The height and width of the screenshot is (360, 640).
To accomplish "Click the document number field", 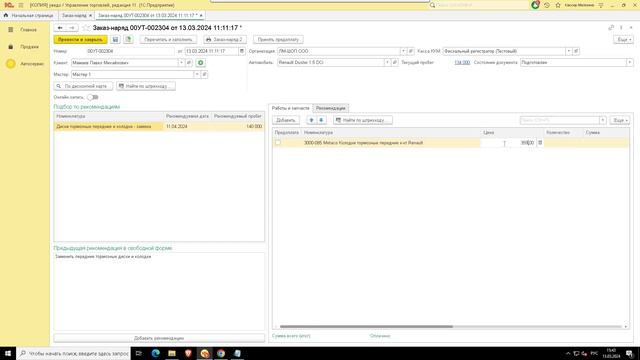I will [x=130, y=51].
